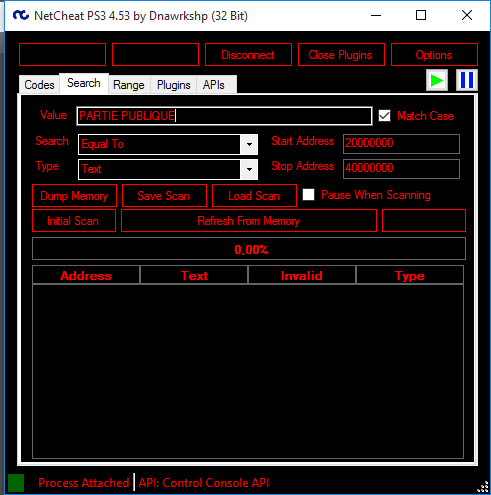The width and height of the screenshot is (491, 495).
Task: Click the green play resume icon
Action: (x=437, y=80)
